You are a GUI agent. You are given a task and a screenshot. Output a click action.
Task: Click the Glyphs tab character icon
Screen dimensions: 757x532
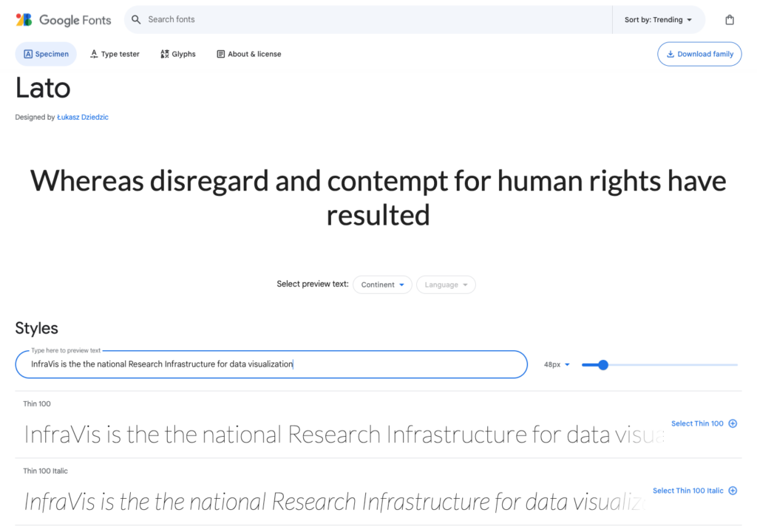(164, 54)
